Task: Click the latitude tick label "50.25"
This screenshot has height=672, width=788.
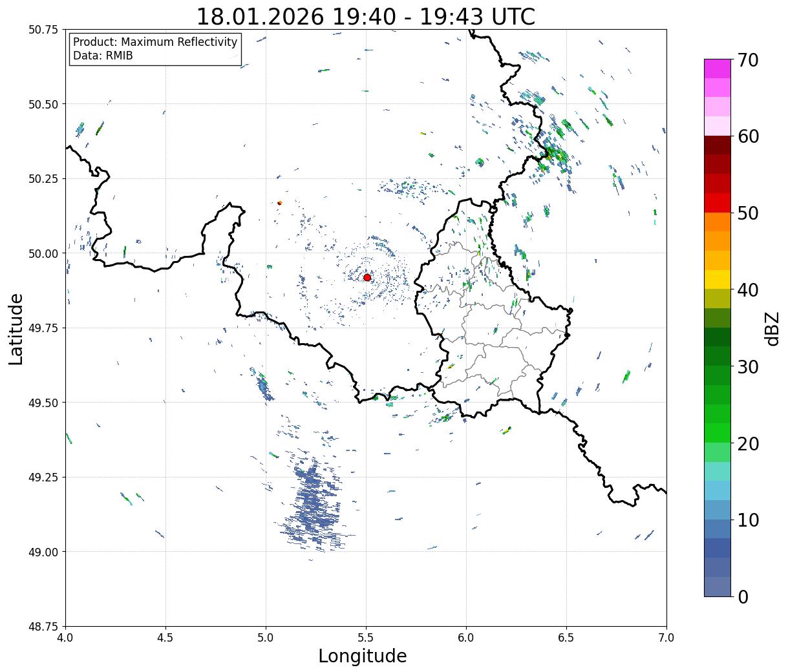Action: tap(43, 179)
